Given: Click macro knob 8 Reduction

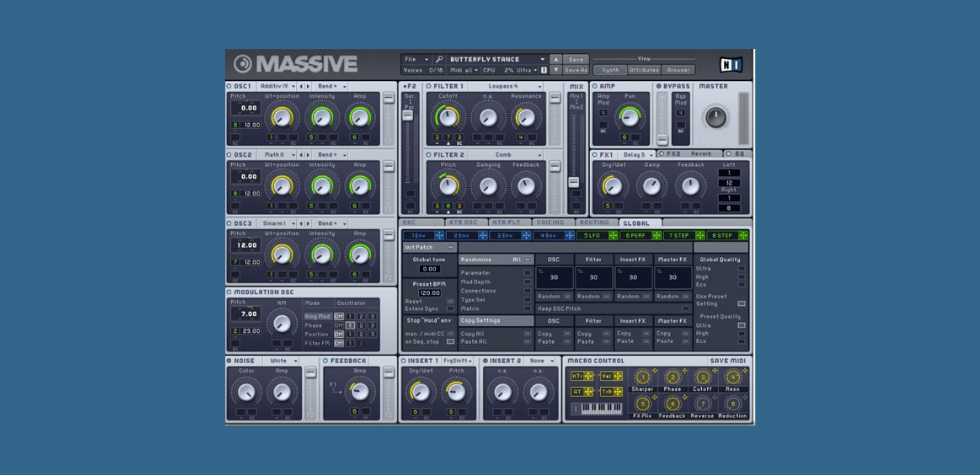Looking at the screenshot, I should click(732, 404).
